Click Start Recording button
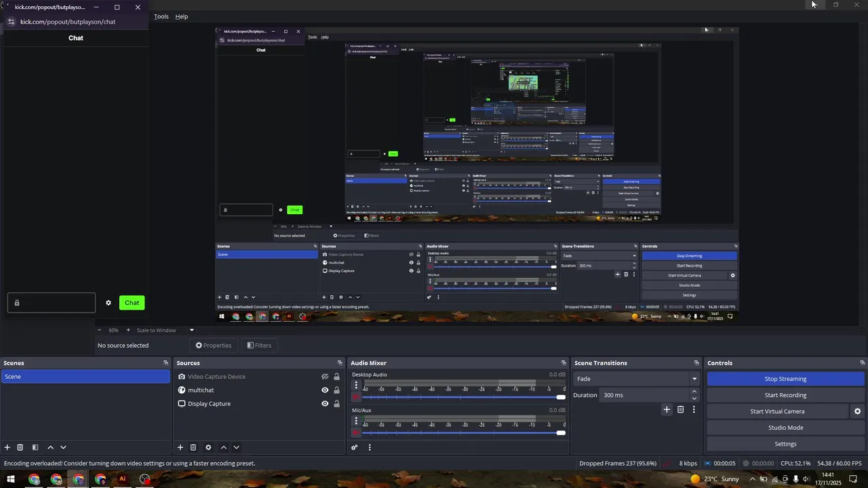 click(786, 395)
